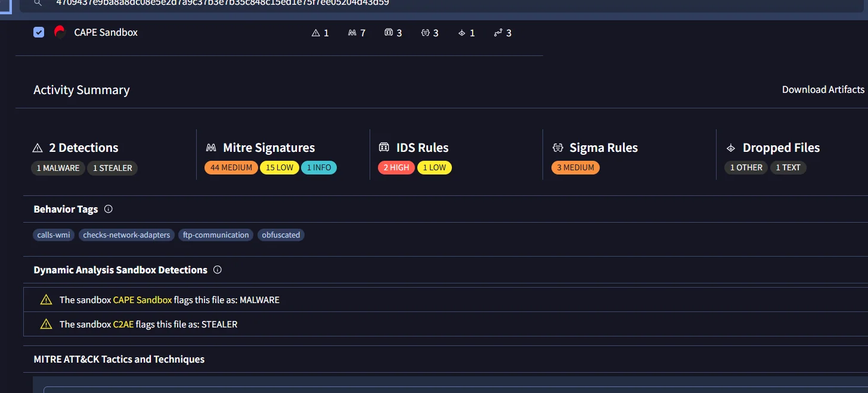This screenshot has height=393, width=868.
Task: Click the warning icon on STEALER row
Action: point(46,325)
